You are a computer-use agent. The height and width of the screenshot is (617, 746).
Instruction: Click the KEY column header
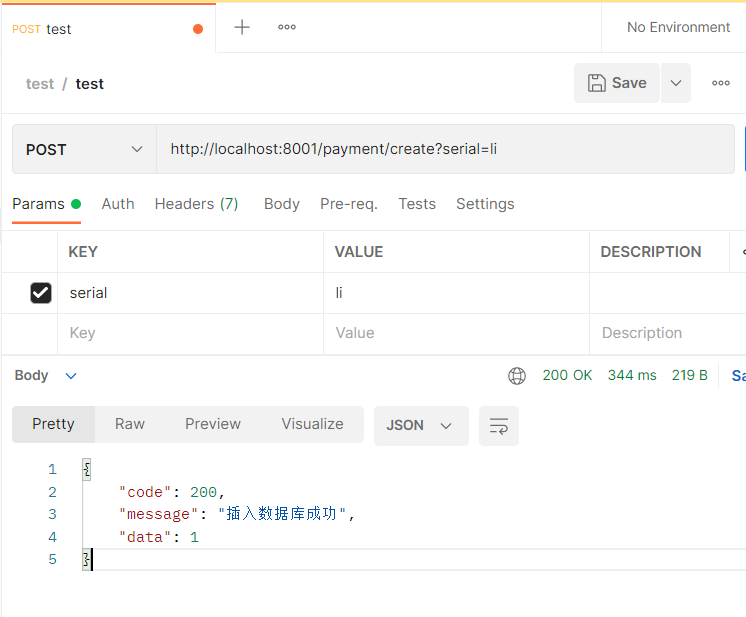(x=83, y=252)
